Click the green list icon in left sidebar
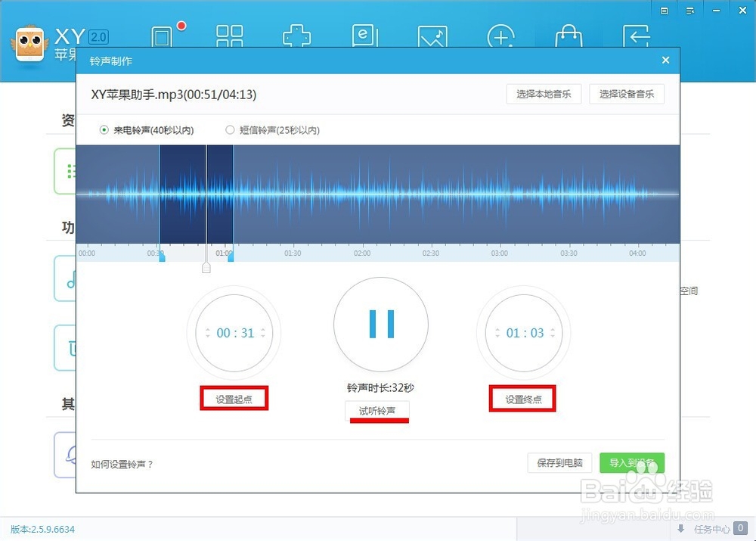This screenshot has width=756, height=541. tap(71, 171)
